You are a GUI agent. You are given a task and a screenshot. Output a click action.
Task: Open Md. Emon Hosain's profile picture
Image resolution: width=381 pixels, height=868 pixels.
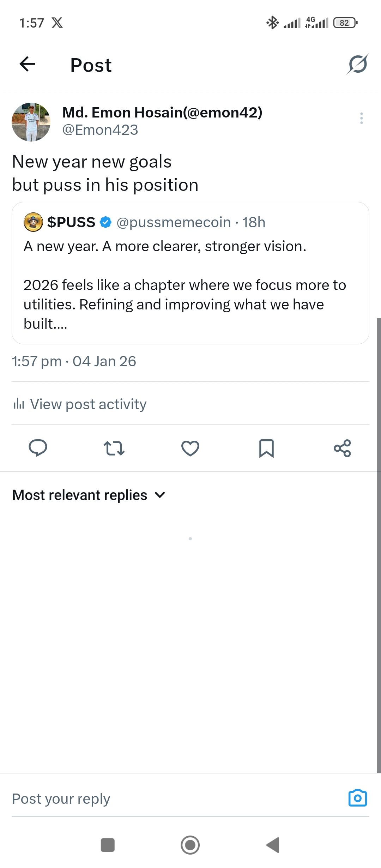(31, 122)
